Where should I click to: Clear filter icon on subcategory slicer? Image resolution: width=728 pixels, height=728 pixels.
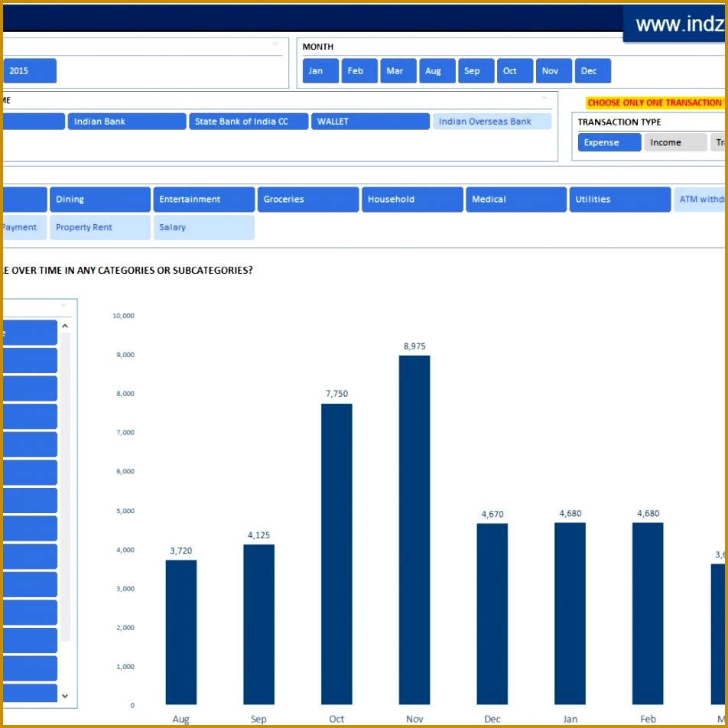coord(63,306)
